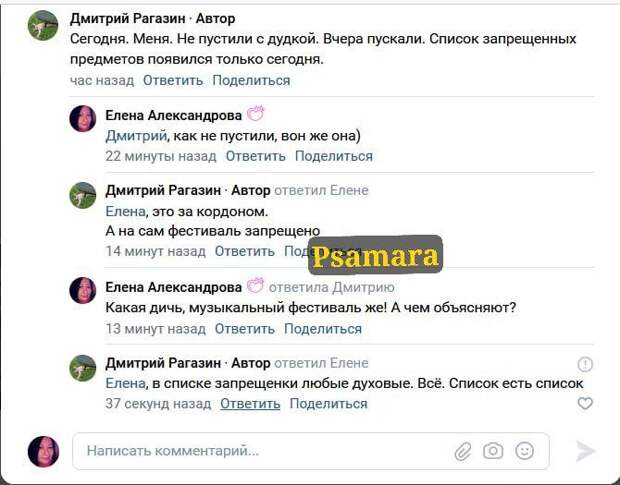620x485 pixels.
Task: Click strawberry badge beside first Елена Александрова
Action: (x=256, y=114)
